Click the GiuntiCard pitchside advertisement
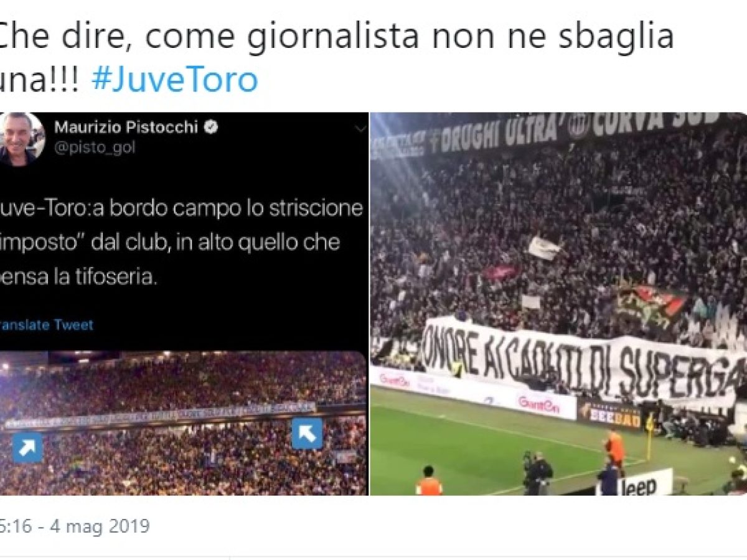Viewport: 747px width, 560px height. pos(539,405)
